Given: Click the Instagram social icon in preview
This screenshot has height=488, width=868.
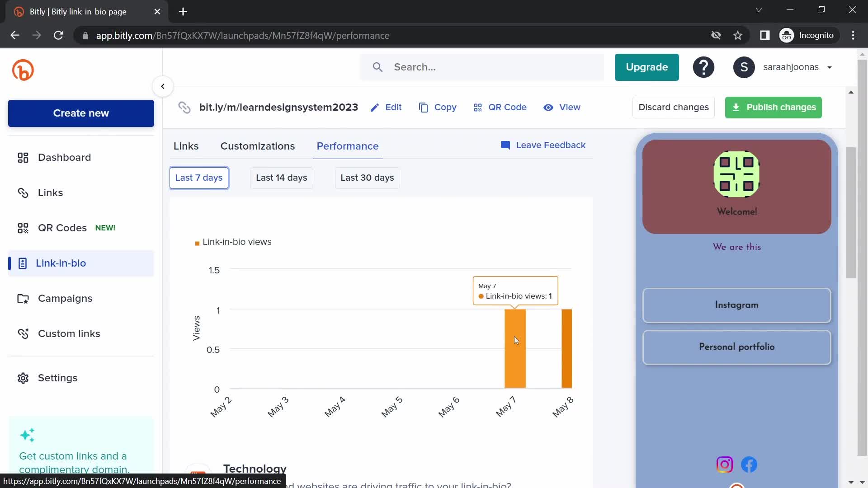Looking at the screenshot, I should point(724,464).
